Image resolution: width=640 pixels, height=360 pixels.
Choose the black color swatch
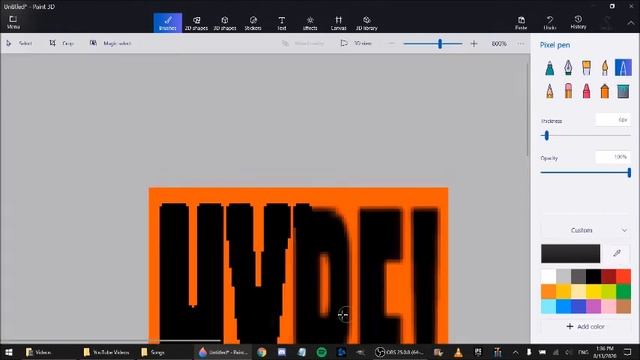pyautogui.click(x=593, y=277)
